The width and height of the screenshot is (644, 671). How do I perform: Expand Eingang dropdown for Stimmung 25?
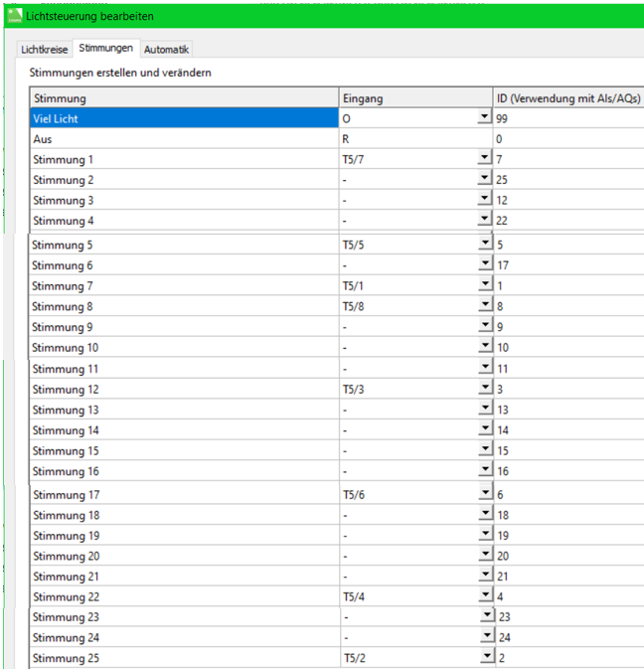pos(487,656)
